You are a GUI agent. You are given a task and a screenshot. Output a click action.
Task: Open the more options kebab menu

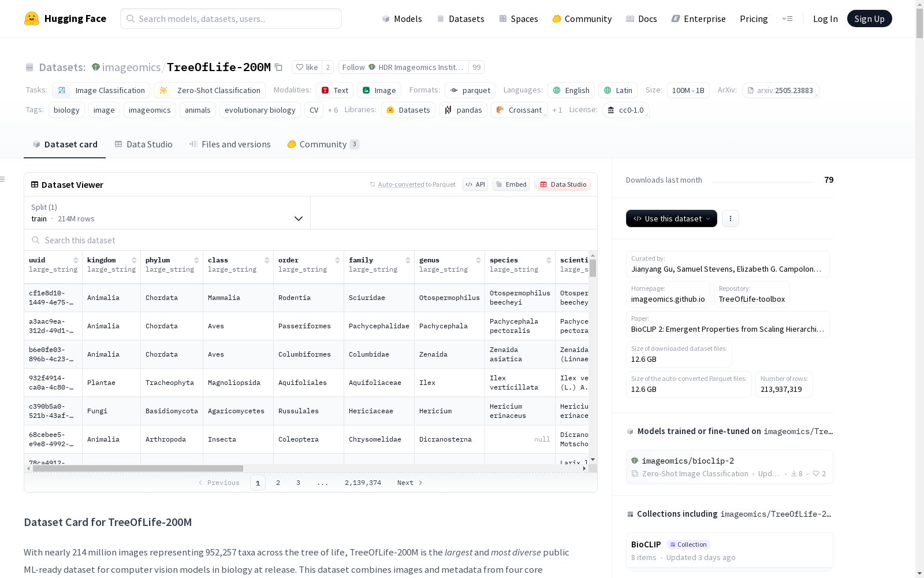click(x=731, y=218)
